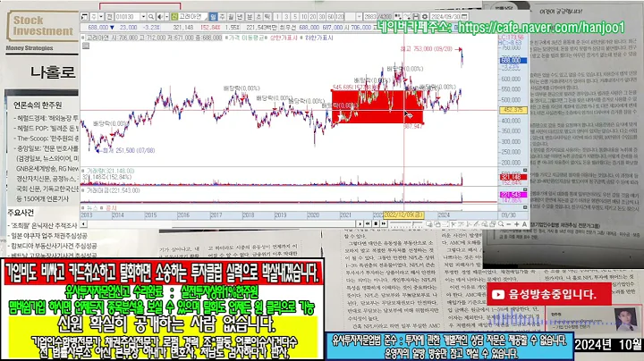Click the Naver cafe URL link
Screen dimensions: 644x361
pos(541,28)
